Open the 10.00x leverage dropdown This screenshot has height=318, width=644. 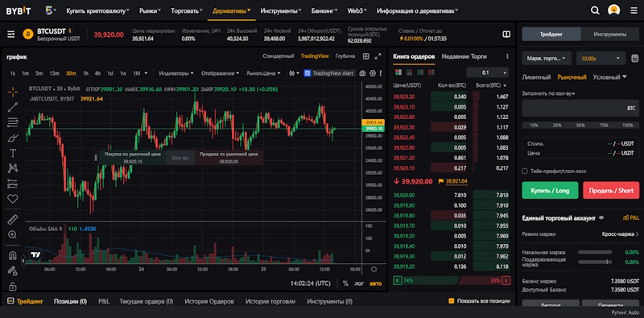601,58
